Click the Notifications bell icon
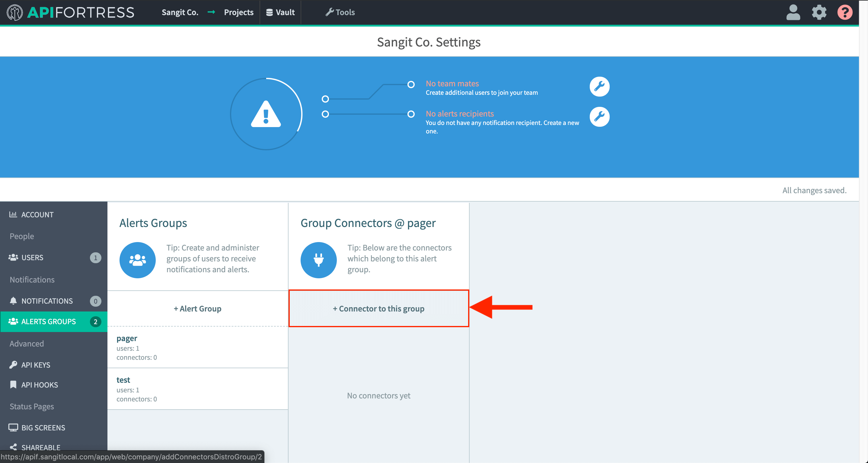 [x=13, y=301]
